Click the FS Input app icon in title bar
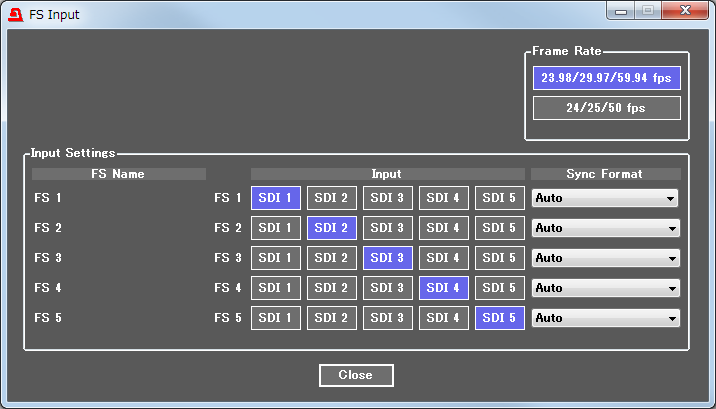716x409 pixels. pyautogui.click(x=14, y=15)
